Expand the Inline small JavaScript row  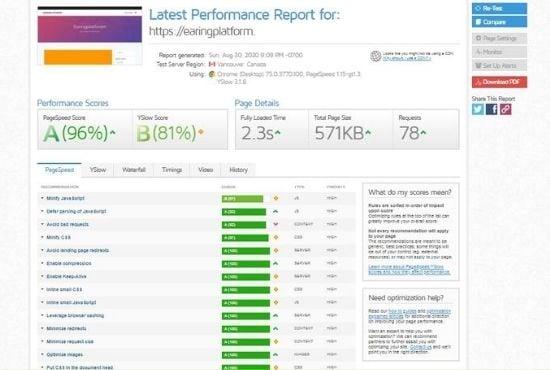click(x=71, y=302)
